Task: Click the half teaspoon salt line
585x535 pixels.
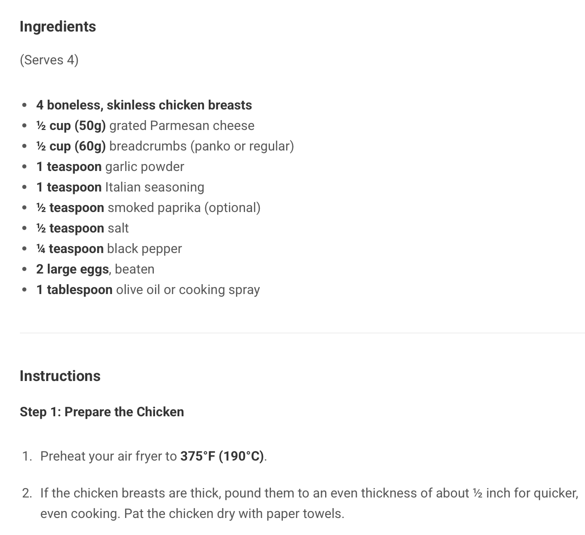Action: coord(82,228)
